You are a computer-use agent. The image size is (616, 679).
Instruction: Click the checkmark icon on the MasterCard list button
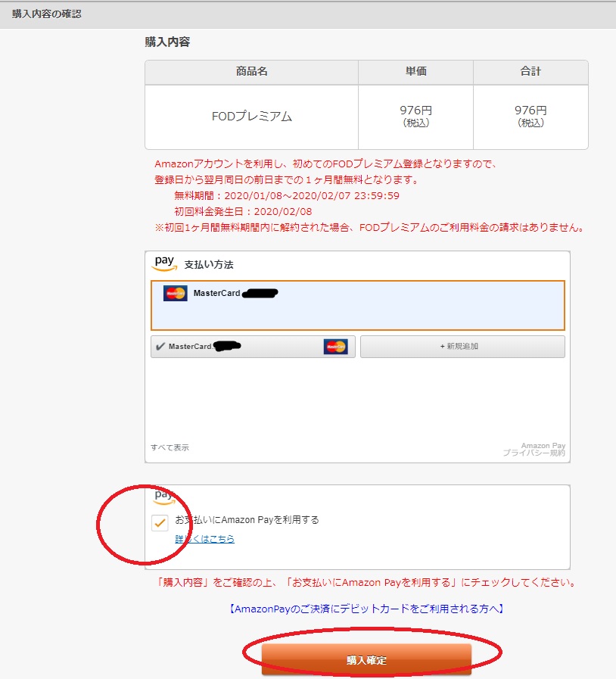click(x=160, y=347)
